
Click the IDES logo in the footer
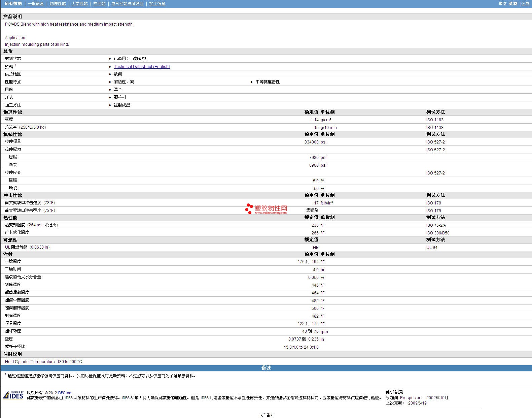(13, 395)
